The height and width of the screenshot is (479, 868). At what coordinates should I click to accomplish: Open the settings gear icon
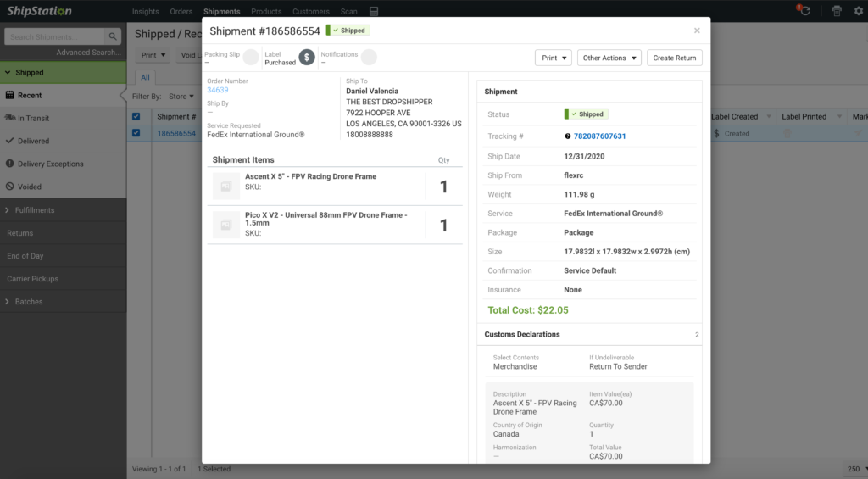coord(859,11)
